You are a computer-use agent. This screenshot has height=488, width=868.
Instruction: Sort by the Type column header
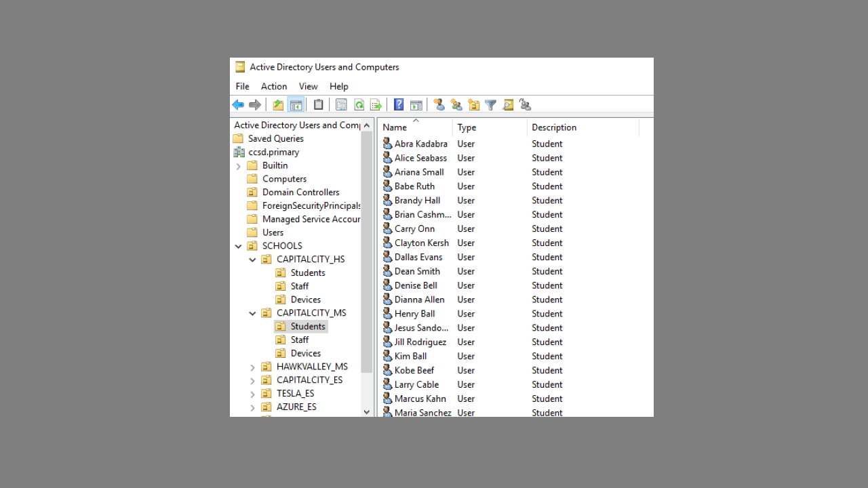[x=490, y=127]
